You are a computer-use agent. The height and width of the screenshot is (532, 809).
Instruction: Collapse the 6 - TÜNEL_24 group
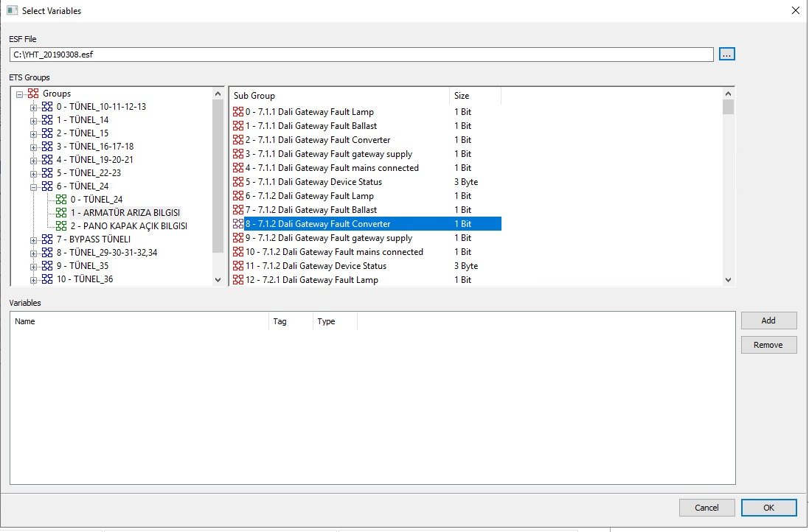point(33,186)
